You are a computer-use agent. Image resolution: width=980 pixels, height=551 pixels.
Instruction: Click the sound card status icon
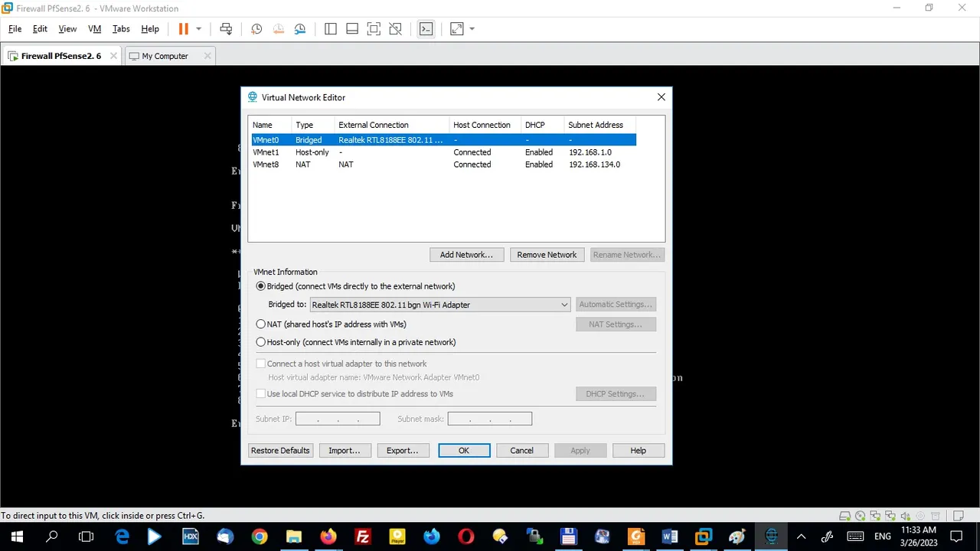click(904, 516)
